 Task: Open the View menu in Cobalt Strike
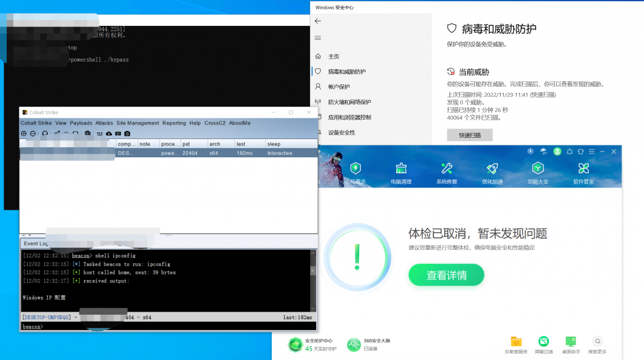(x=61, y=123)
